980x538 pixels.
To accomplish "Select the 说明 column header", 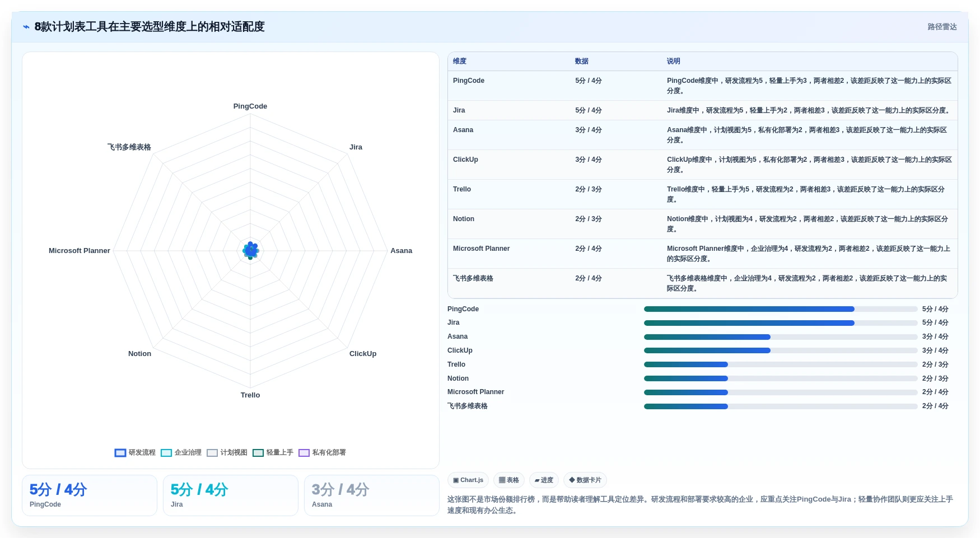I will (x=674, y=62).
